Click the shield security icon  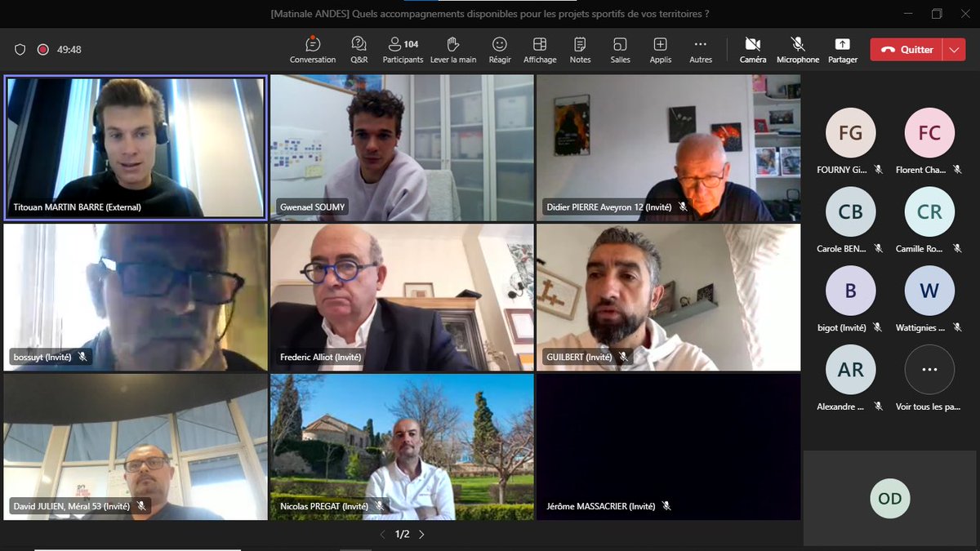pos(20,50)
